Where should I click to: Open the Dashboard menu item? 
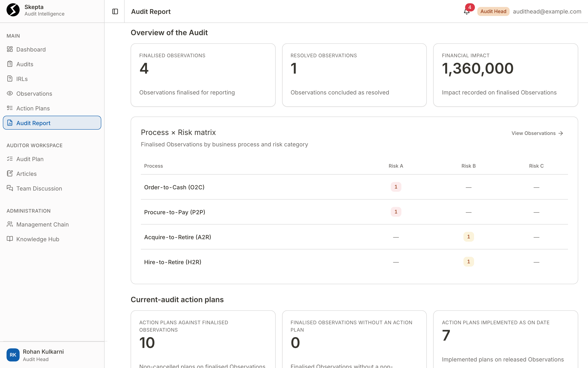tap(52, 49)
